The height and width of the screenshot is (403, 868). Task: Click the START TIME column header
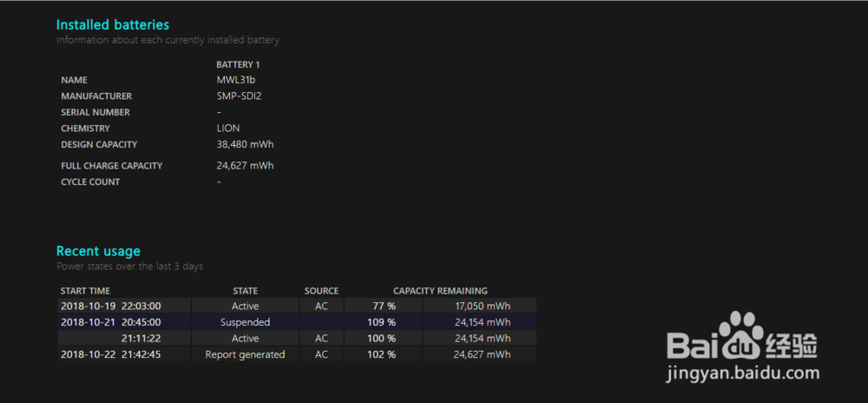[x=85, y=291]
